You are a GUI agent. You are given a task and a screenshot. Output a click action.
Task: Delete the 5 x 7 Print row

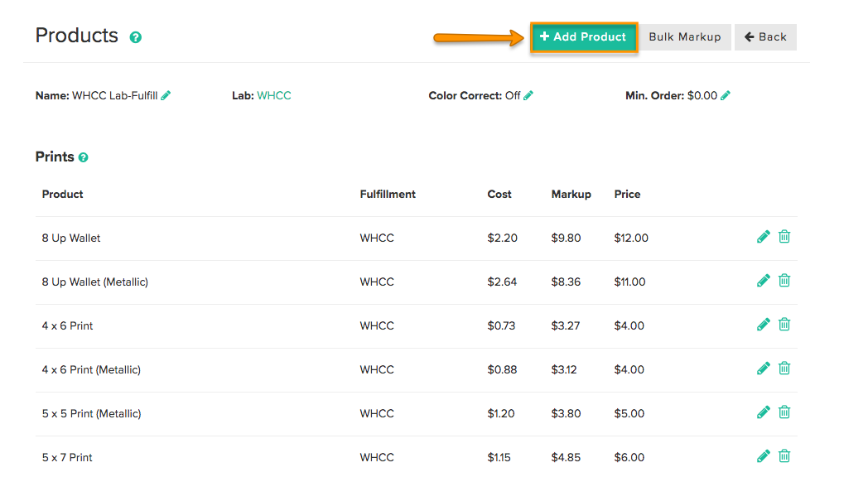coord(784,456)
